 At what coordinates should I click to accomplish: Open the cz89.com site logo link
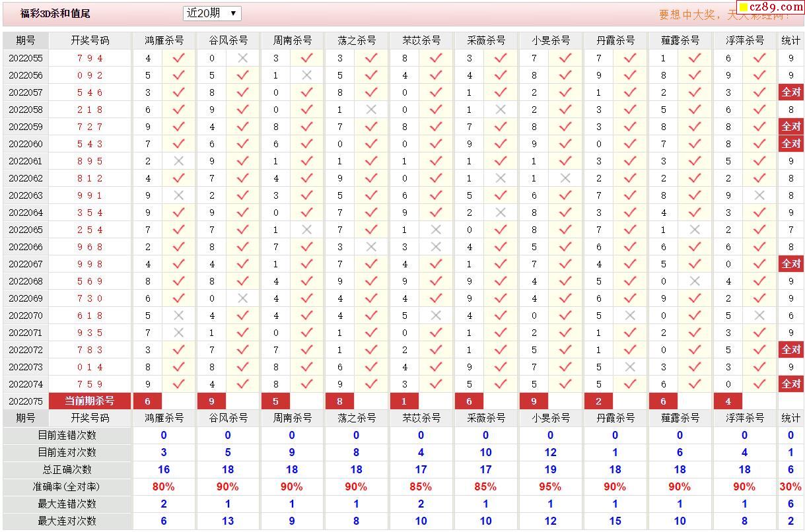point(771,7)
